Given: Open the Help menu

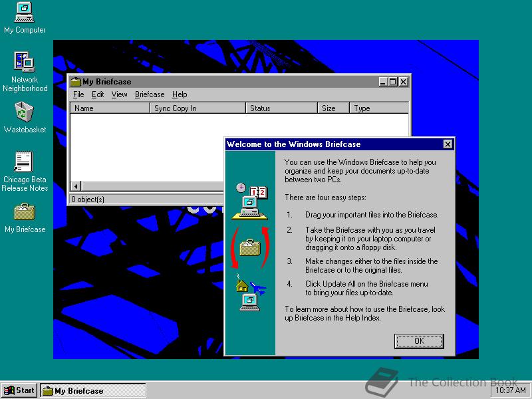Looking at the screenshot, I should pos(180,94).
